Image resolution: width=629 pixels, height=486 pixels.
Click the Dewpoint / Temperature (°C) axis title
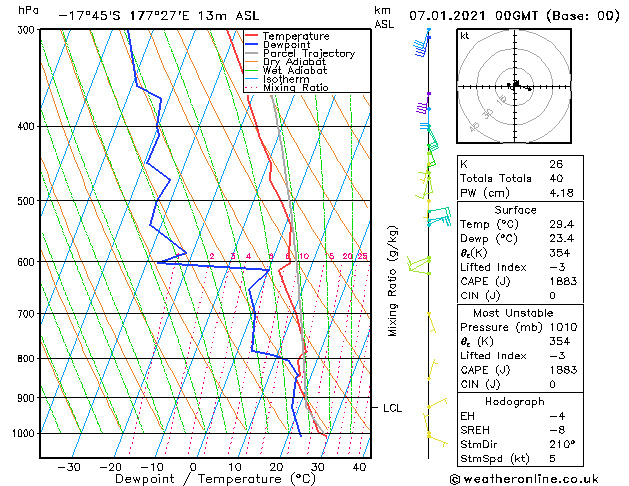215,479
